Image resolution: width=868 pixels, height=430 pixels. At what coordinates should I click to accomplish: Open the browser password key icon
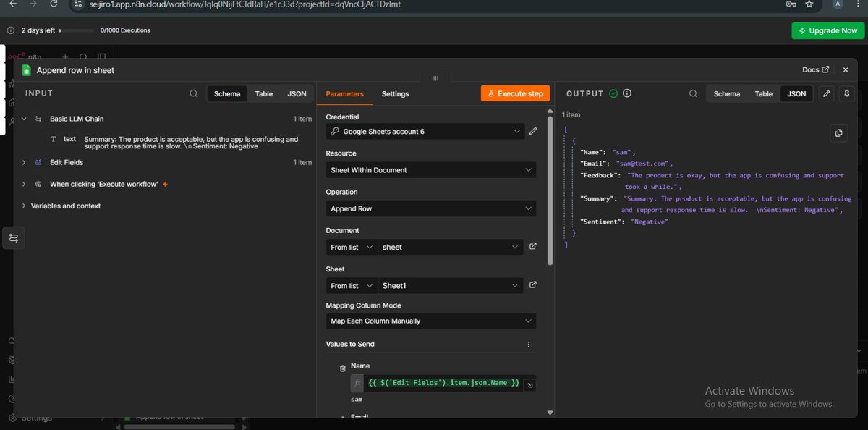click(x=791, y=4)
